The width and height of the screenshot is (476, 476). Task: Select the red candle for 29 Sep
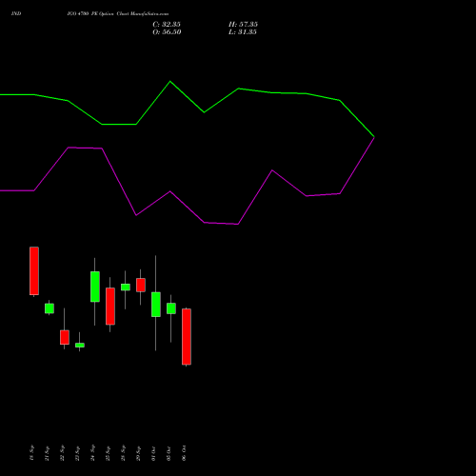pyautogui.click(x=141, y=285)
